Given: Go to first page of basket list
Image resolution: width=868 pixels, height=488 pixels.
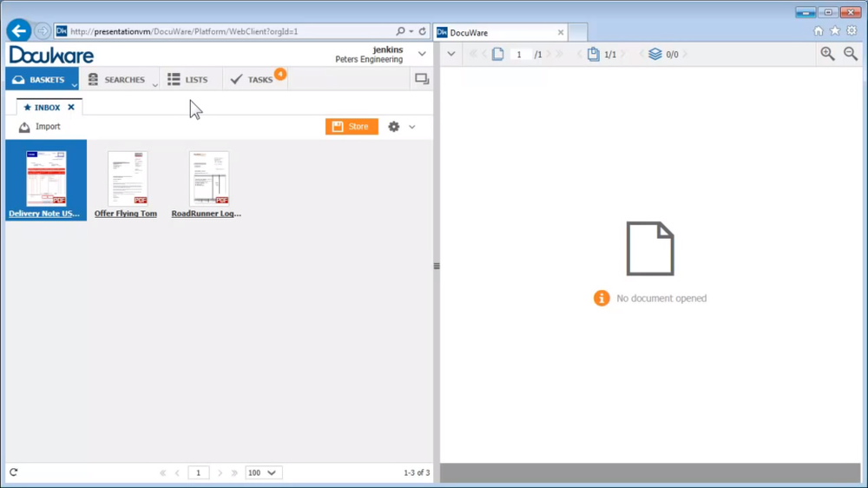Looking at the screenshot, I should [x=163, y=473].
